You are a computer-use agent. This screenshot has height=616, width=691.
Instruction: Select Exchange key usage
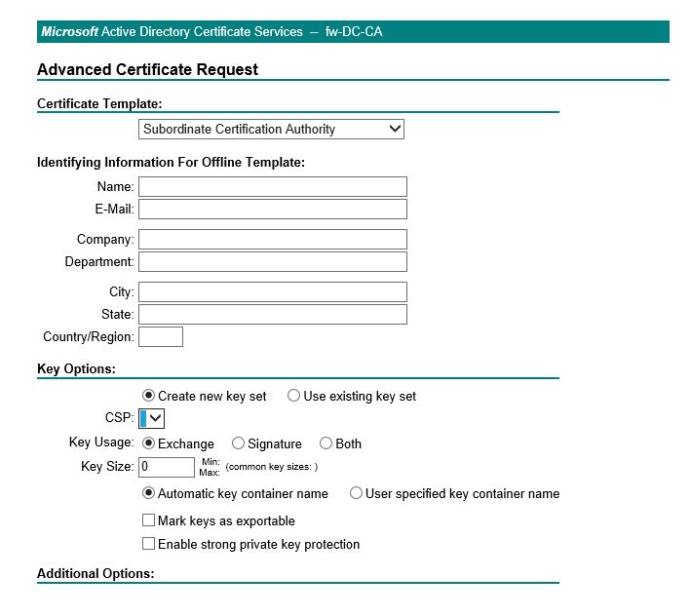[x=148, y=443]
